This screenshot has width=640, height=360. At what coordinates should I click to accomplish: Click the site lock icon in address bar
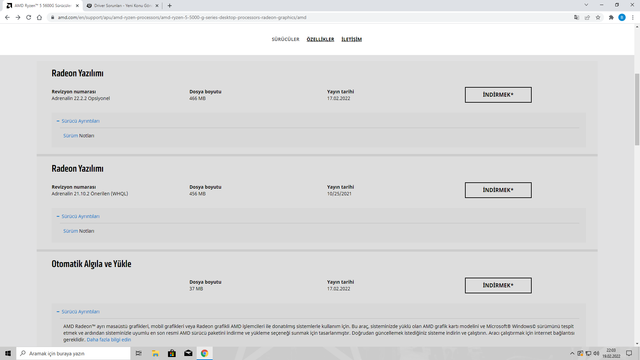tap(52, 18)
